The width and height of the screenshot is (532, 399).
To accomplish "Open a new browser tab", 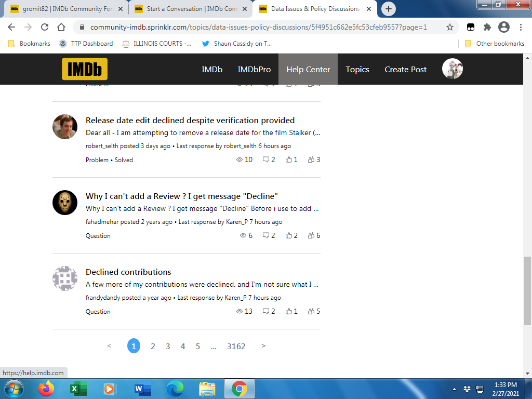I will click(389, 9).
